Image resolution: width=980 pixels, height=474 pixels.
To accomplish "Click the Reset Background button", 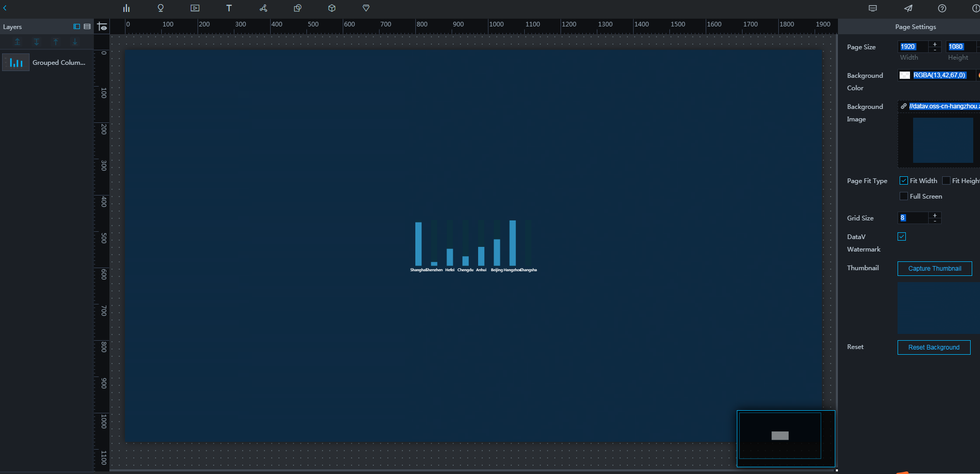I will click(933, 347).
